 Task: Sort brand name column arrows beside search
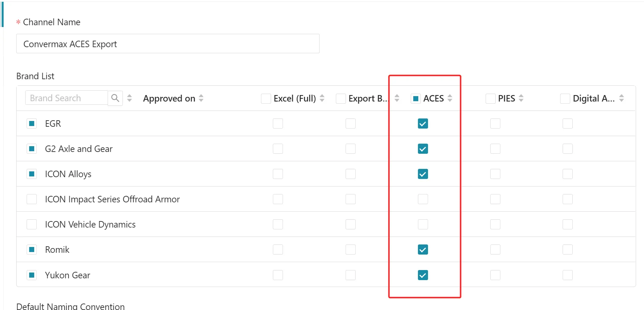click(x=130, y=98)
